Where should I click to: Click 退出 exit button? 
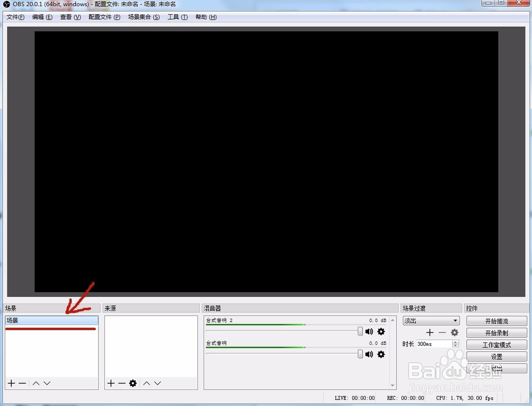click(x=497, y=368)
